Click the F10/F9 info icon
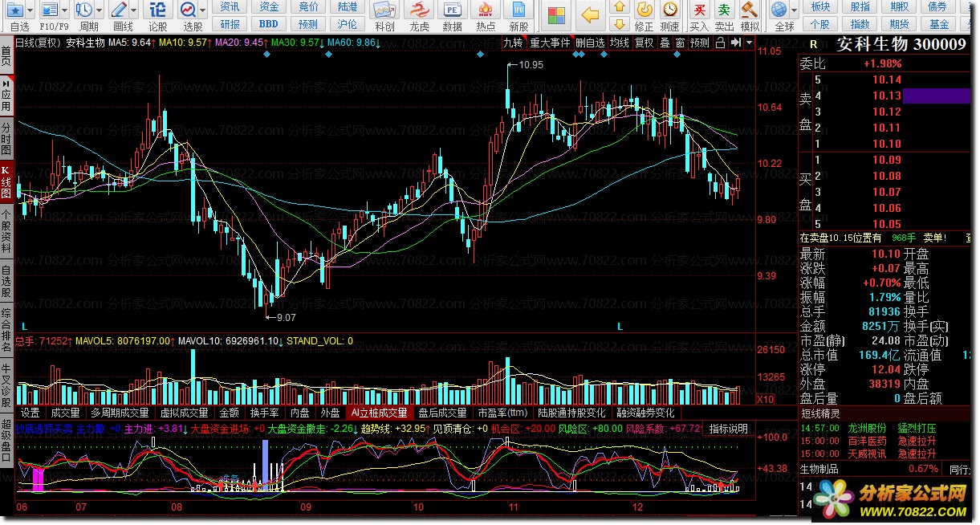The width and height of the screenshot is (980, 525). tap(49, 10)
